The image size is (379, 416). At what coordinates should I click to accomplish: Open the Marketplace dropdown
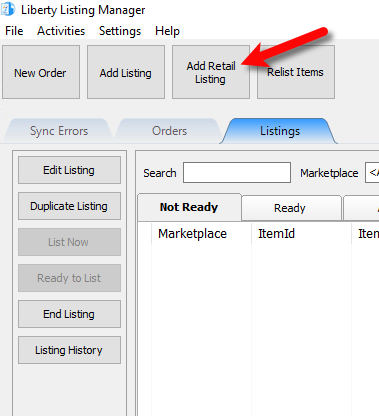click(372, 173)
